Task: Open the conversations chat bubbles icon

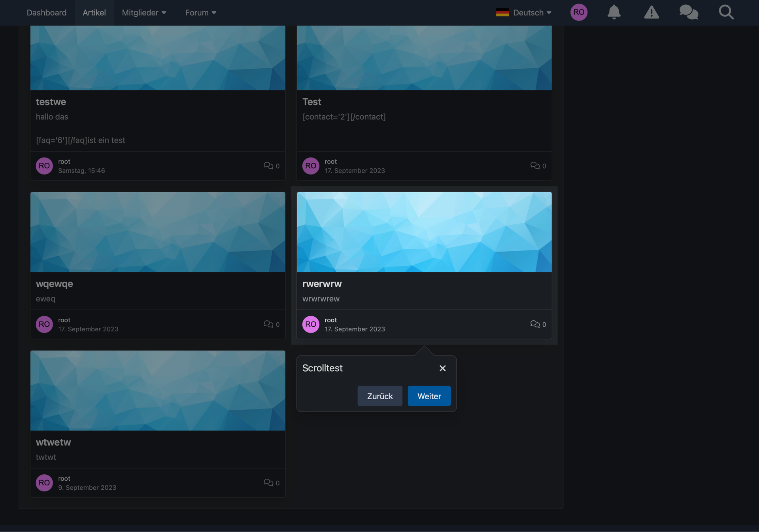Action: coord(689,12)
